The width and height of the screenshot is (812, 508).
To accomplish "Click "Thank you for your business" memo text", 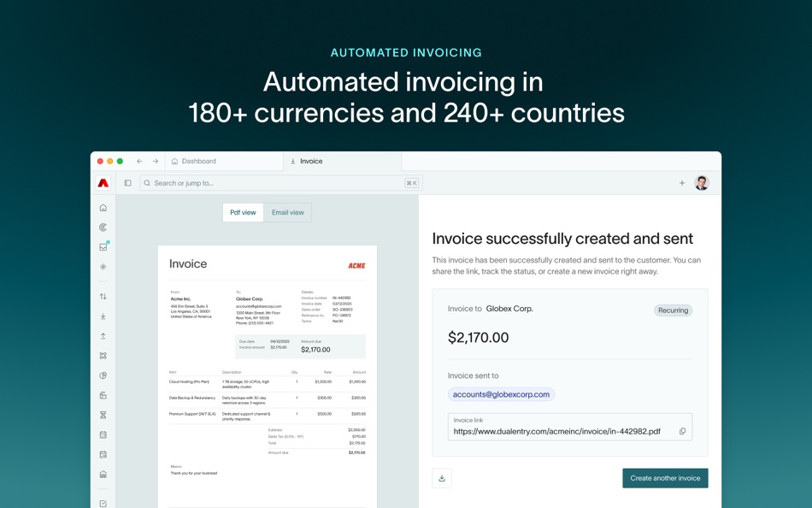I will (194, 473).
